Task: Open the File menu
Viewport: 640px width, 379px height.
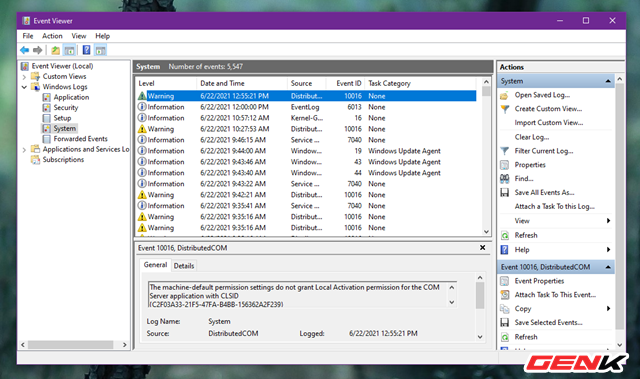Action: pyautogui.click(x=28, y=36)
